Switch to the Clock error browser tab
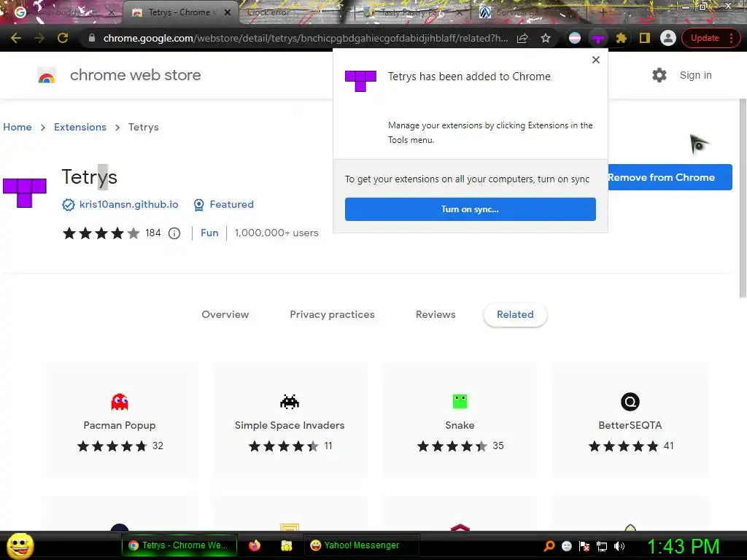Screen dimensions: 747x560 268,12
